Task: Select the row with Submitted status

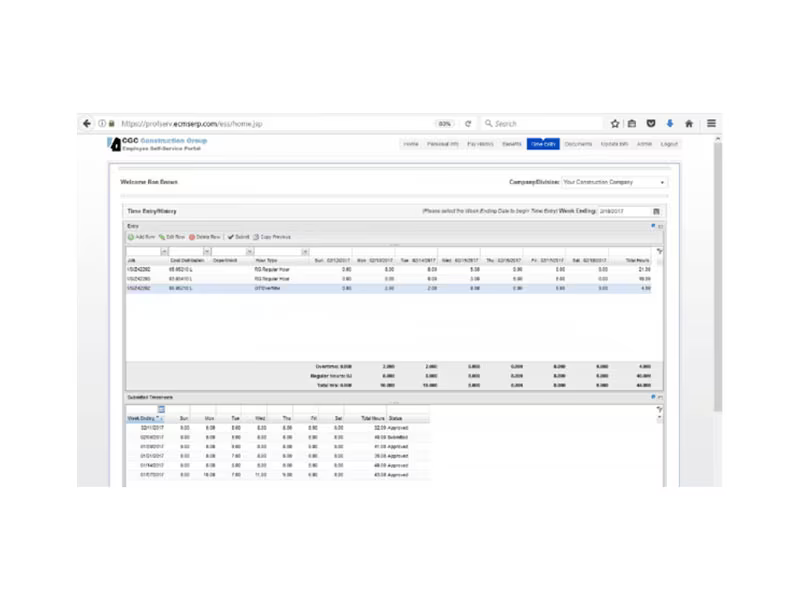Action: [278, 437]
